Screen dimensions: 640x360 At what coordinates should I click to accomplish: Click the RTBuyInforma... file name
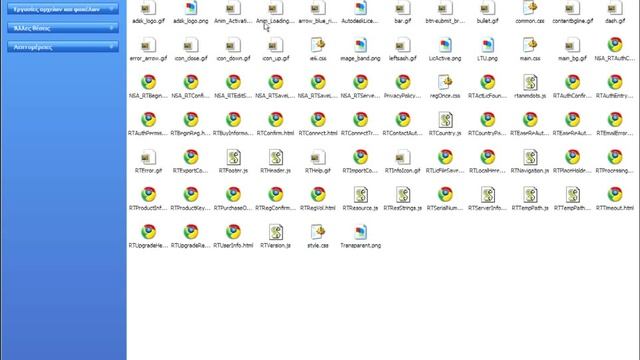pos(233,133)
